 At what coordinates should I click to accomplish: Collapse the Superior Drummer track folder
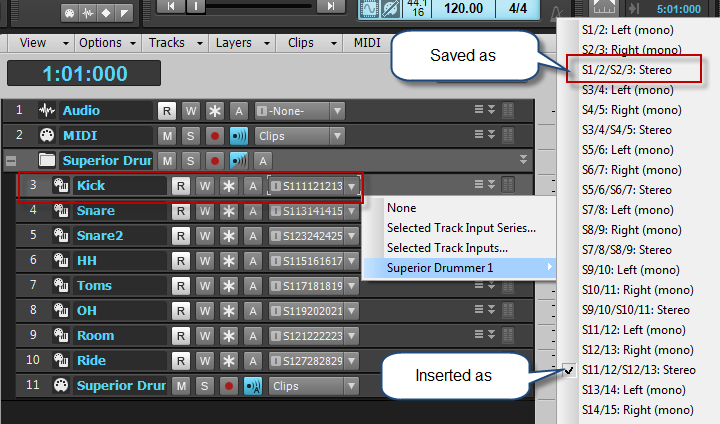(9, 160)
